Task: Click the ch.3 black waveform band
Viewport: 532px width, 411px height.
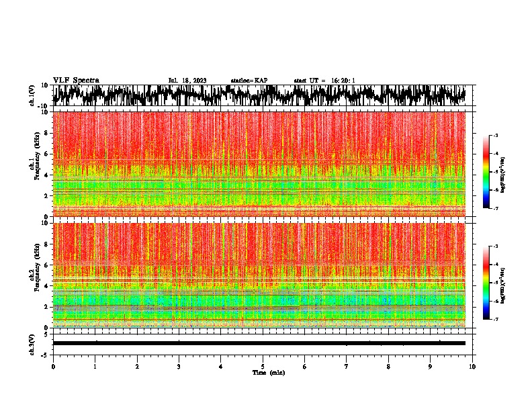Action: (259, 343)
